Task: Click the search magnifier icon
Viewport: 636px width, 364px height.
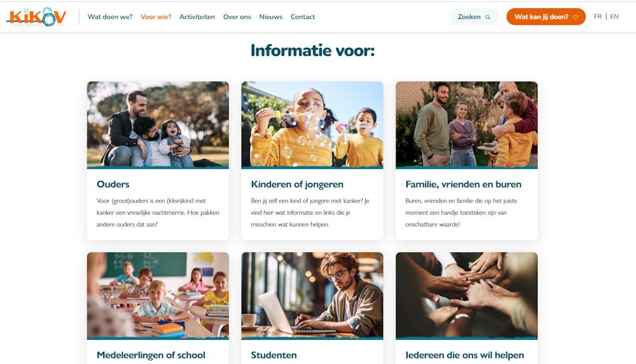Action: pos(488,17)
